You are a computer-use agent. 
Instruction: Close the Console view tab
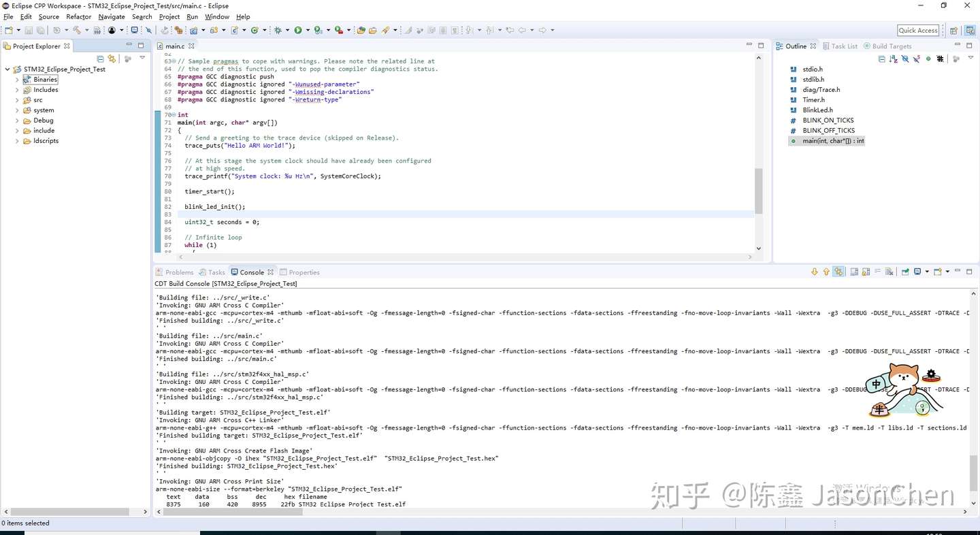pos(270,272)
